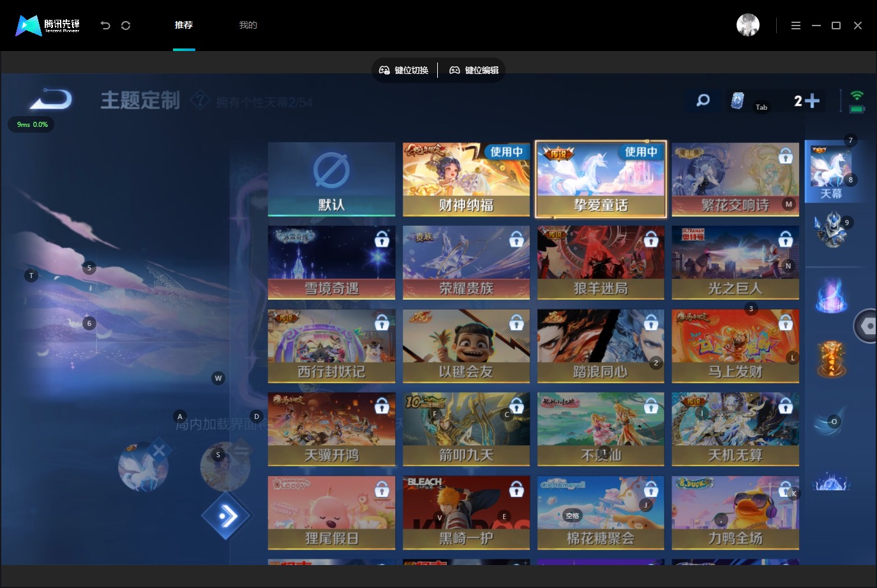The height and width of the screenshot is (588, 877).
Task: Click the 主题定制 page title
Action: 140,100
